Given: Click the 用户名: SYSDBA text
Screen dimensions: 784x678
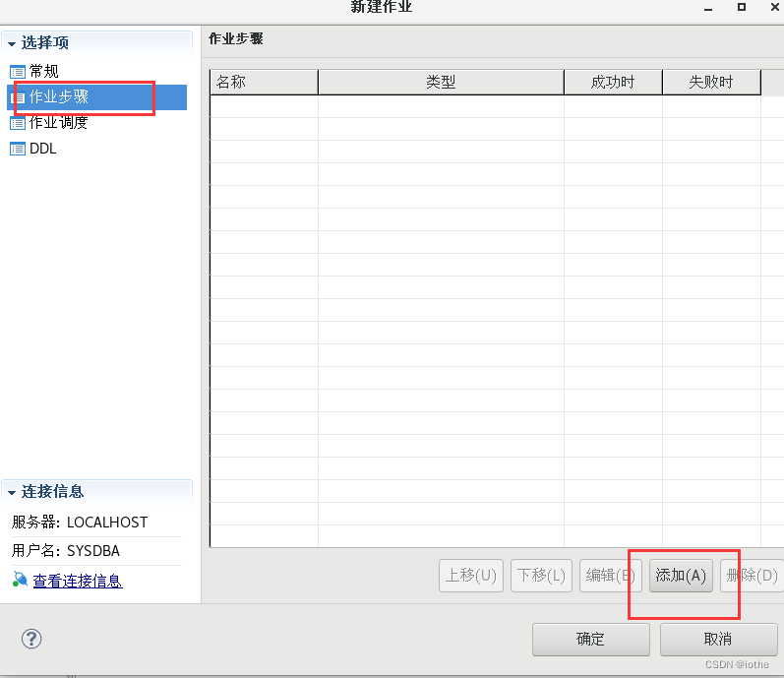Looking at the screenshot, I should [66, 551].
